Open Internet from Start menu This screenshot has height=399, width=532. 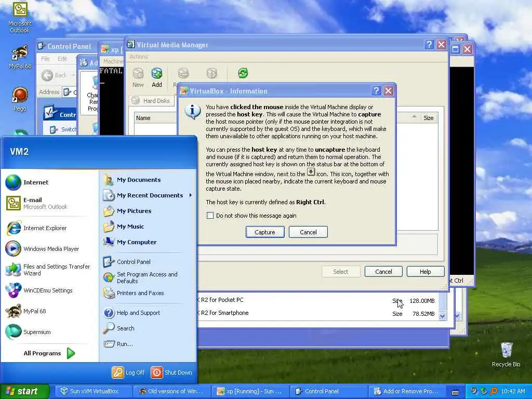[49, 182]
